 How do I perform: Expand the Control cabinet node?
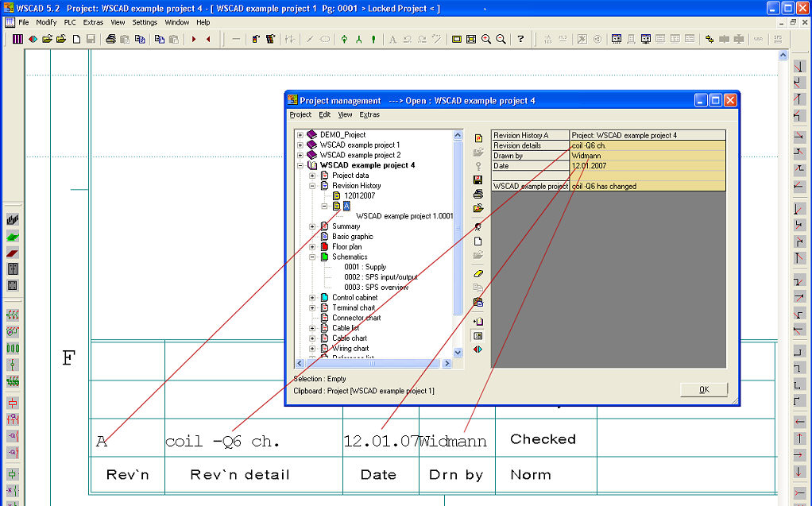(312, 298)
